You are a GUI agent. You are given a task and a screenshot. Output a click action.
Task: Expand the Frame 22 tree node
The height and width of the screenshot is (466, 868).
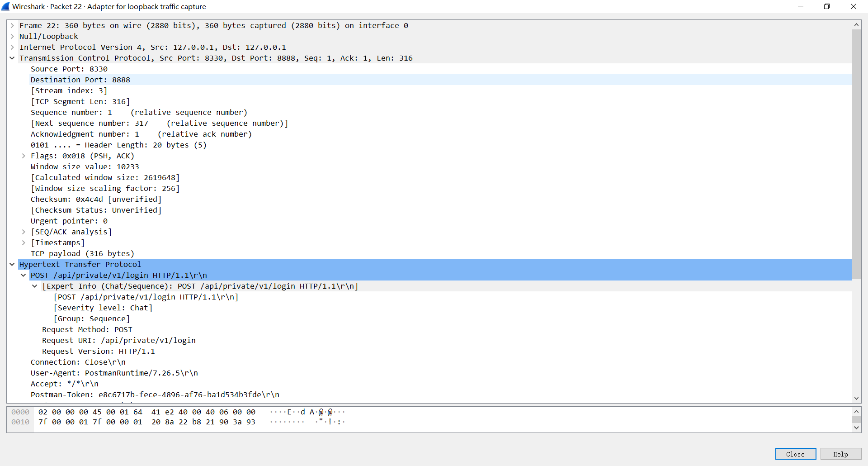(12, 26)
